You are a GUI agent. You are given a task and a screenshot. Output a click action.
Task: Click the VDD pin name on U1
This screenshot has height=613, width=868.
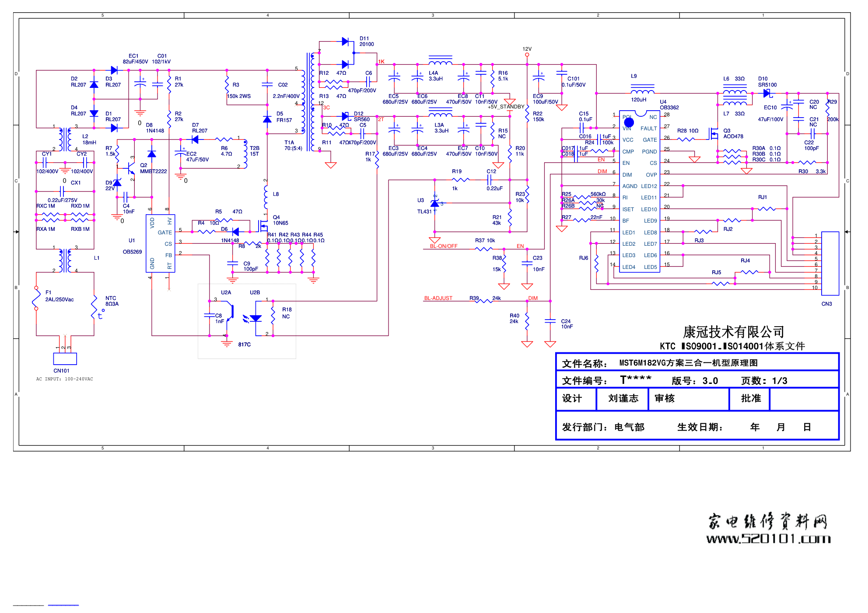click(x=152, y=223)
